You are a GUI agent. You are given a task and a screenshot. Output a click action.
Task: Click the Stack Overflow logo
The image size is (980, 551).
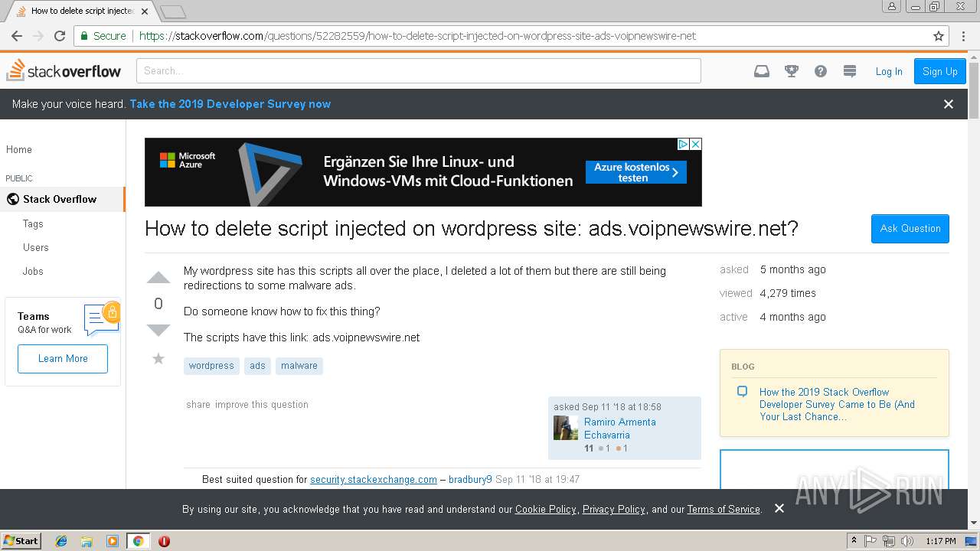pyautogui.click(x=64, y=70)
